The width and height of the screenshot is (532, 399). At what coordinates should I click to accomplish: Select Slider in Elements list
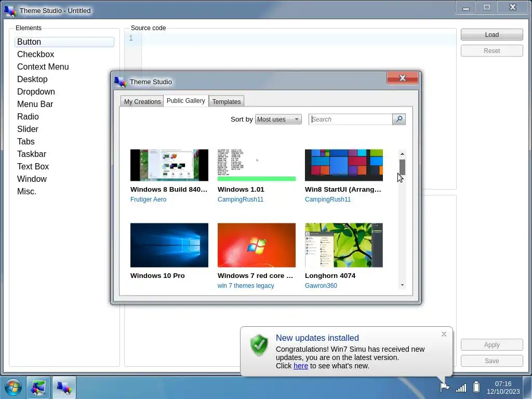64,129
